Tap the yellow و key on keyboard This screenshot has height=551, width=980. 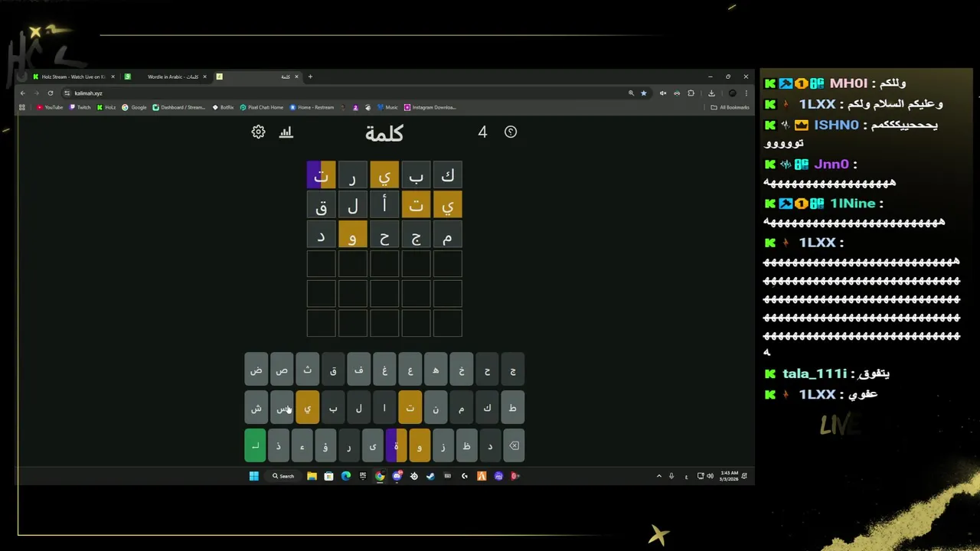pyautogui.click(x=420, y=445)
